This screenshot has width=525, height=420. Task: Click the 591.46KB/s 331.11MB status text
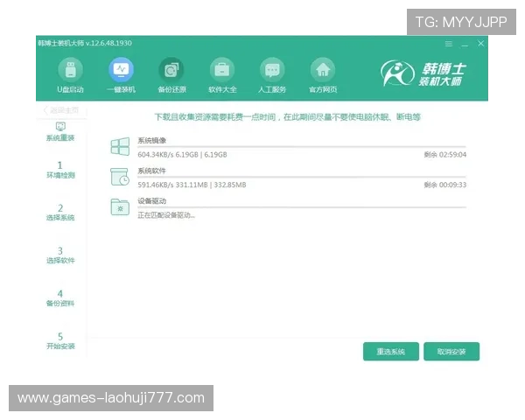click(x=192, y=185)
